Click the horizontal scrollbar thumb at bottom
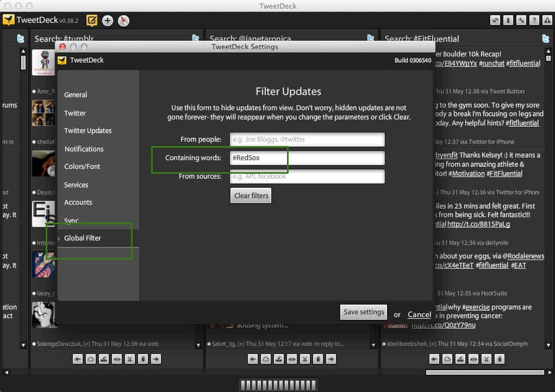The width and height of the screenshot is (555, 392). point(484,372)
